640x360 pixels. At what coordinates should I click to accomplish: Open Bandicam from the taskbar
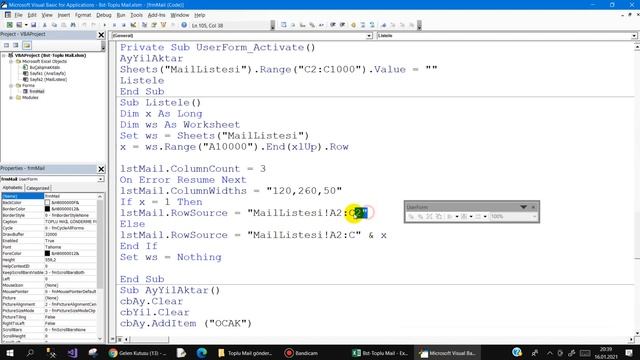(x=302, y=353)
